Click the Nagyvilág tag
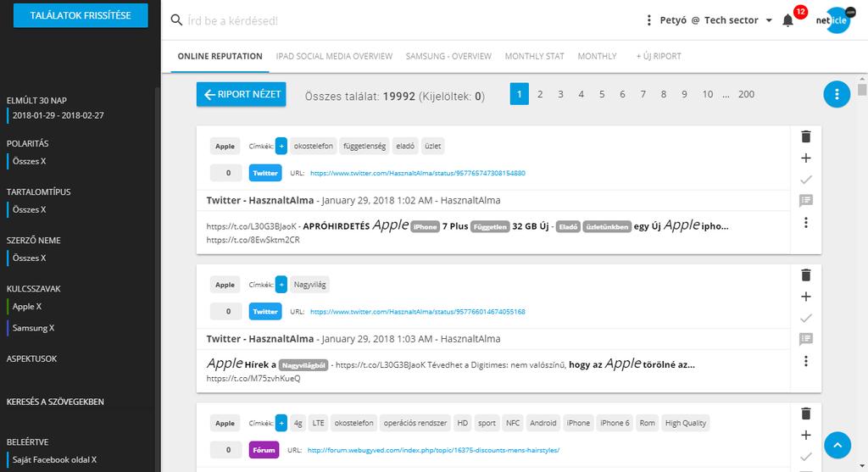868x472 pixels. (x=309, y=285)
